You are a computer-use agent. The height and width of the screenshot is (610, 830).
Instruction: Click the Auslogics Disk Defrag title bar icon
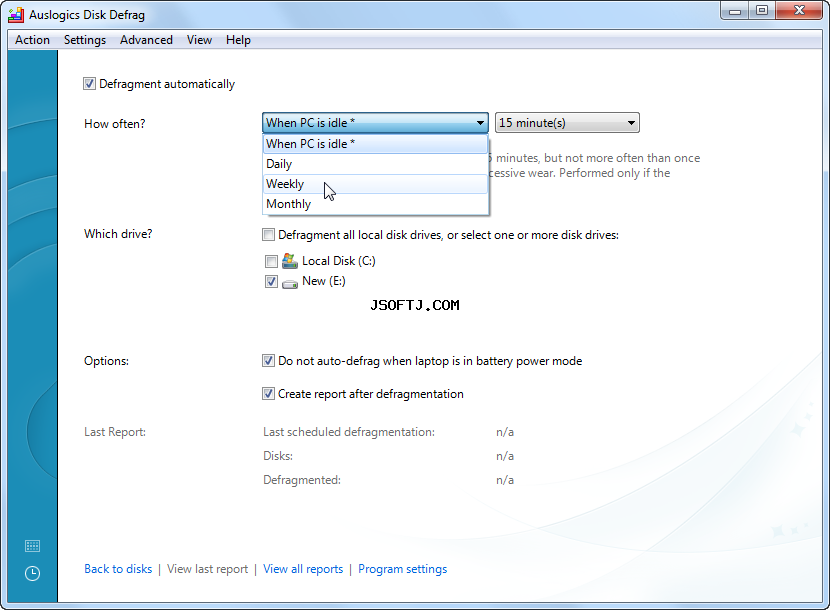click(x=16, y=15)
